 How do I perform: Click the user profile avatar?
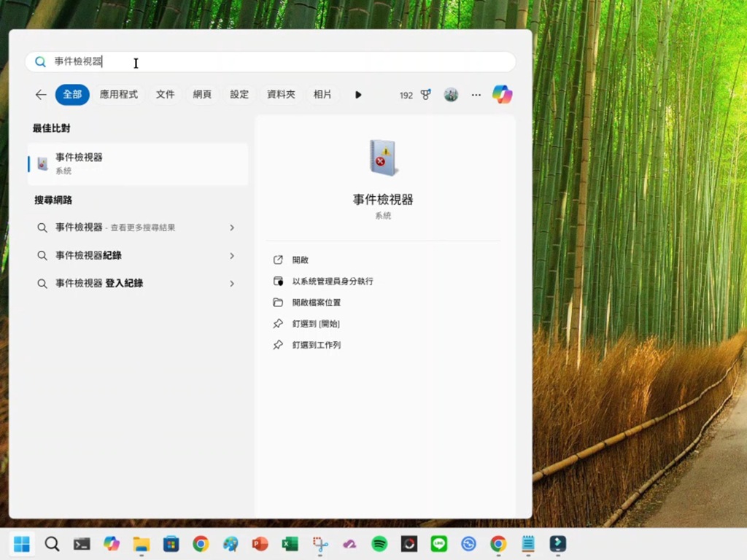click(x=451, y=95)
